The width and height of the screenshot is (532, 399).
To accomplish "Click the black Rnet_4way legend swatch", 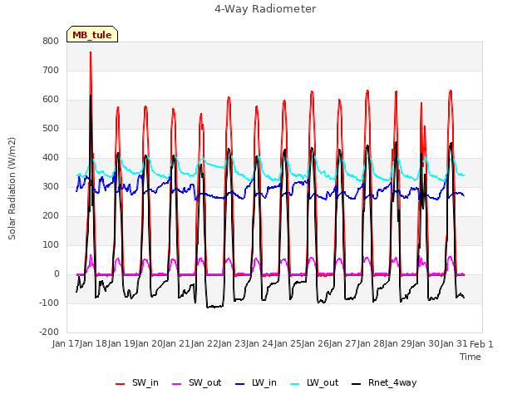I will click(357, 384).
